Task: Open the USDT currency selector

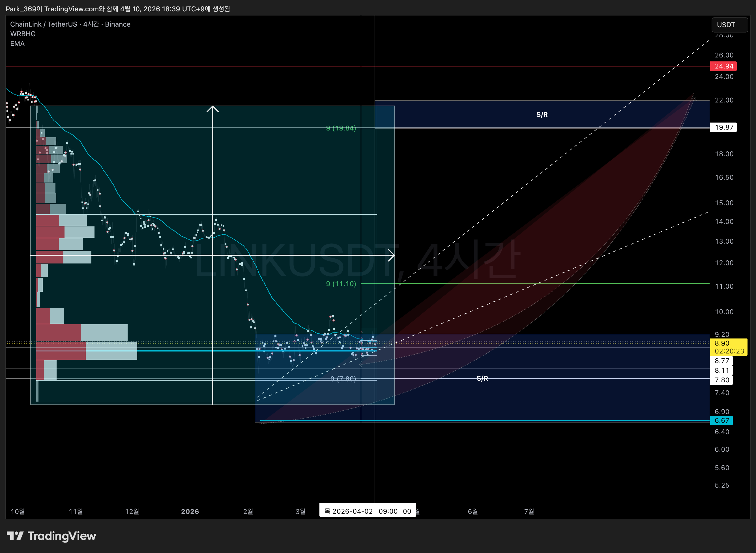Action: point(730,25)
